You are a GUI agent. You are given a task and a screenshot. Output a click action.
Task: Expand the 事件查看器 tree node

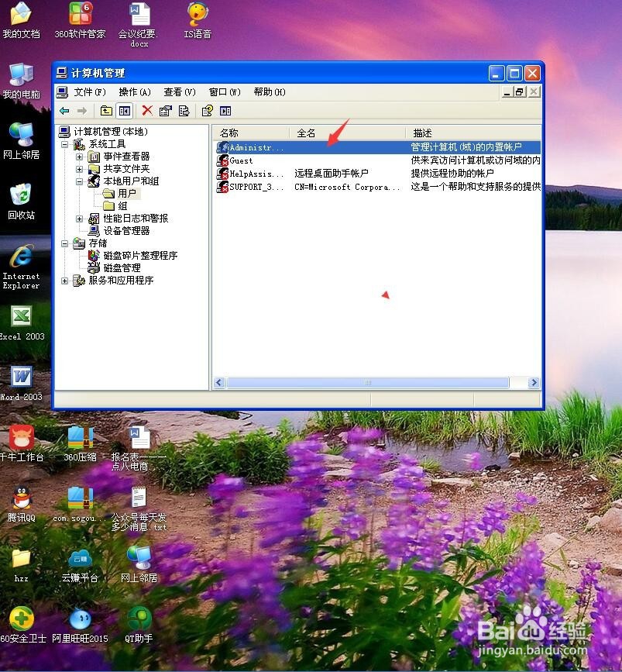click(79, 156)
